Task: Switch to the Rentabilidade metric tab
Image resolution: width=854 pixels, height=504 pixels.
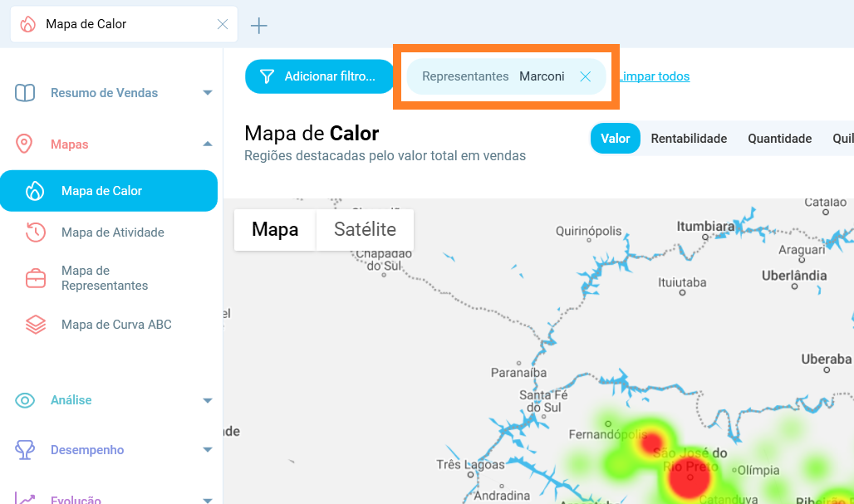Action: coord(689,138)
